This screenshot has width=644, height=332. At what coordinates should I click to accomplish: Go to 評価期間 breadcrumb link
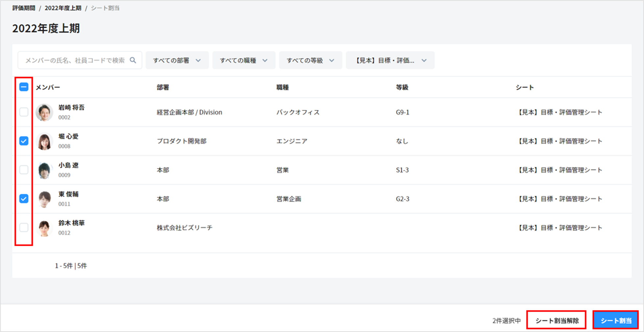click(x=24, y=8)
